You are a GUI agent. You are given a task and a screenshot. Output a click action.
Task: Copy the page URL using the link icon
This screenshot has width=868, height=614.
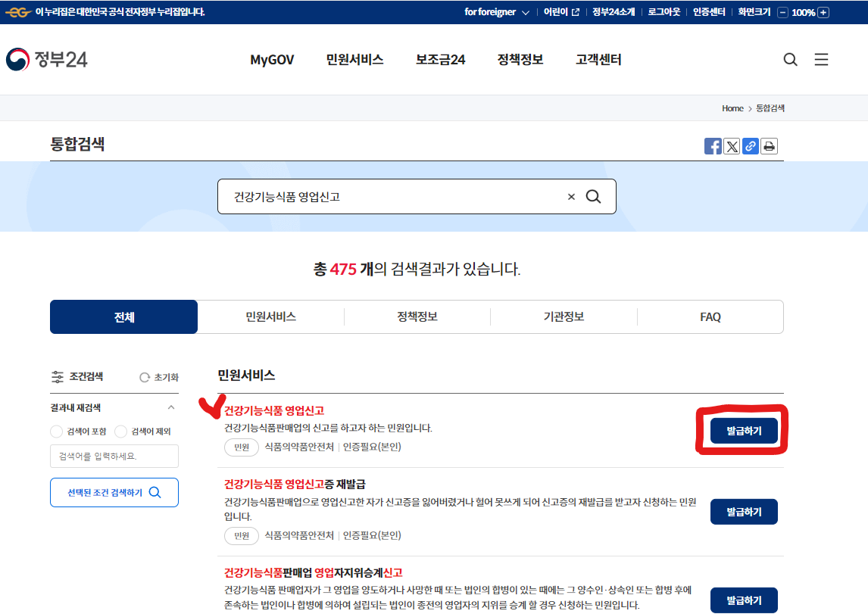coord(751,146)
